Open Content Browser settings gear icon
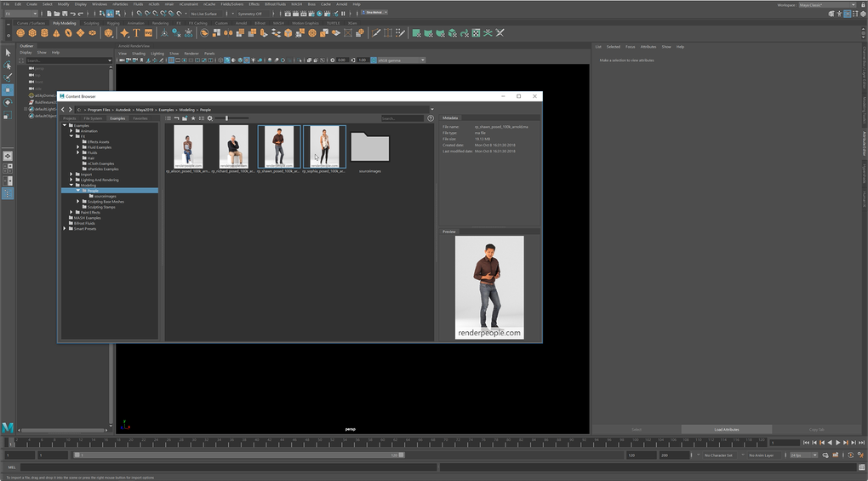The width and height of the screenshot is (868, 481). (x=209, y=118)
